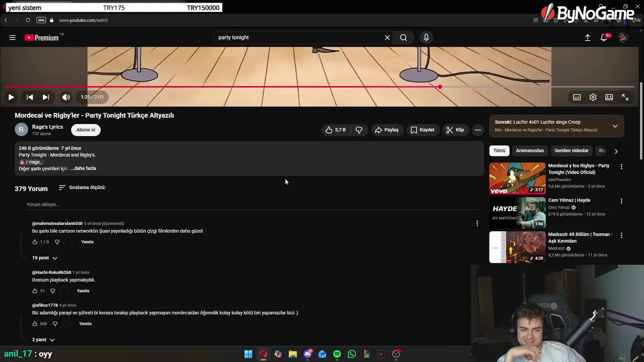Open the Paylaş share button
Screen dimensions: 644x362
point(386,130)
